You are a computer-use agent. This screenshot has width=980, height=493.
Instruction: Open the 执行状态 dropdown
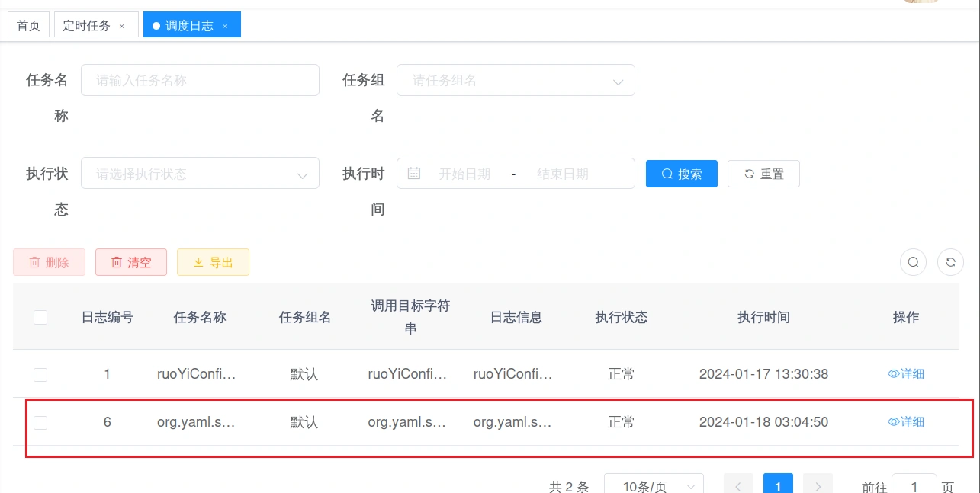click(200, 174)
